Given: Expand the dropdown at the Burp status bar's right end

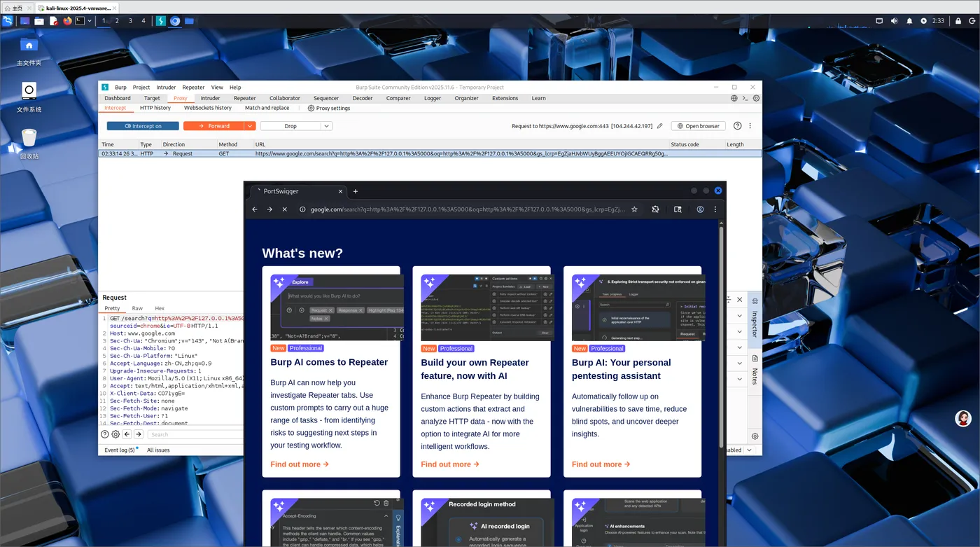Looking at the screenshot, I should pyautogui.click(x=749, y=450).
